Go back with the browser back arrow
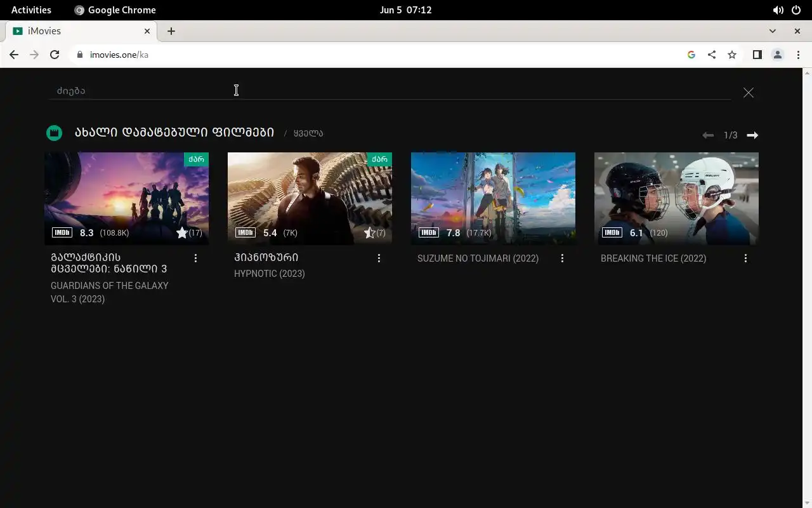 pos(14,55)
